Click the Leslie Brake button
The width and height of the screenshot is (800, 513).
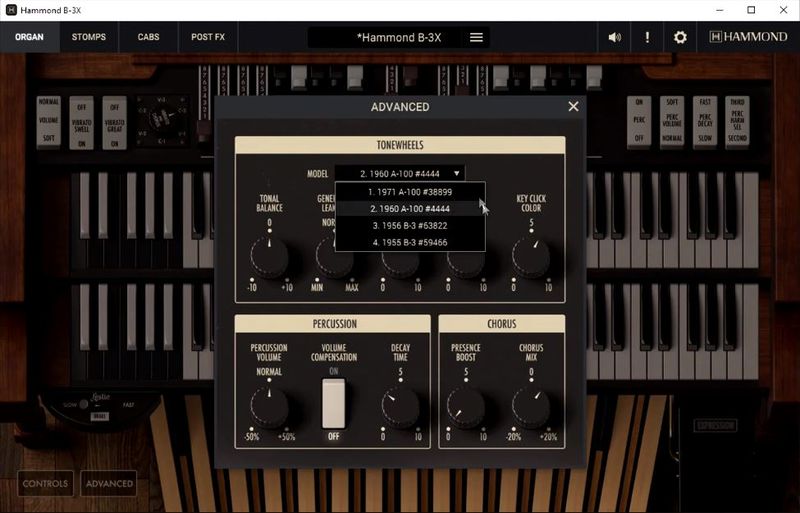[x=99, y=417]
